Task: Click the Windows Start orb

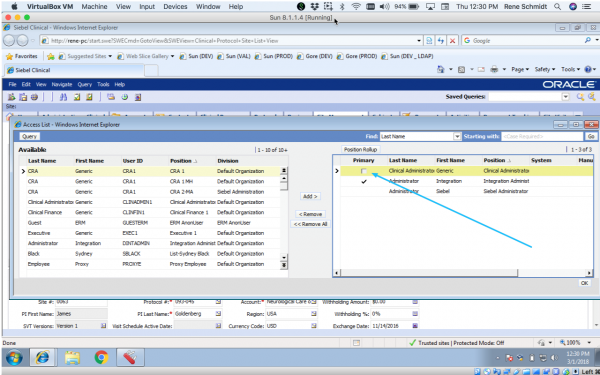Action: point(14,358)
